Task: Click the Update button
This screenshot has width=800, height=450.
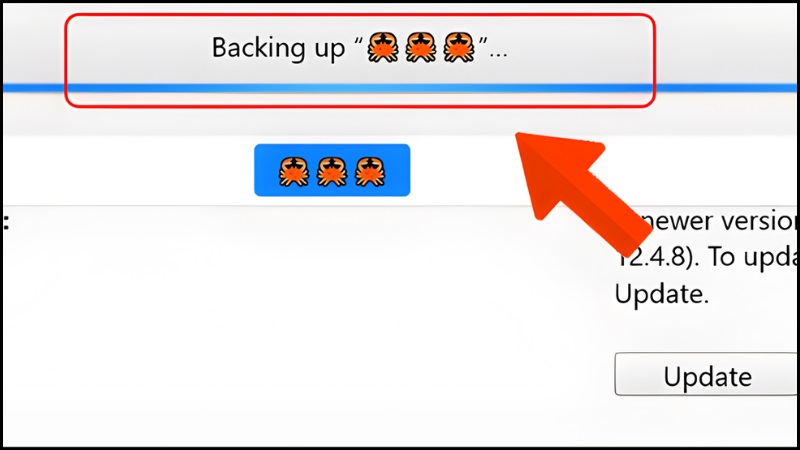Action: (x=707, y=374)
